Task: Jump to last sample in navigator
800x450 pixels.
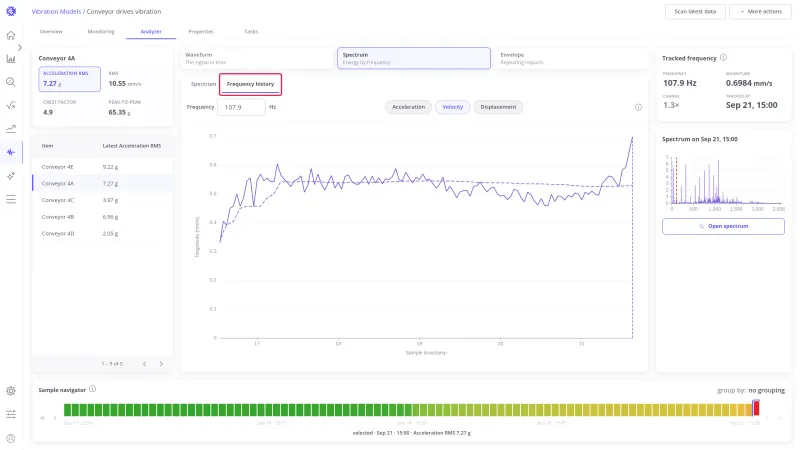Action: point(779,418)
